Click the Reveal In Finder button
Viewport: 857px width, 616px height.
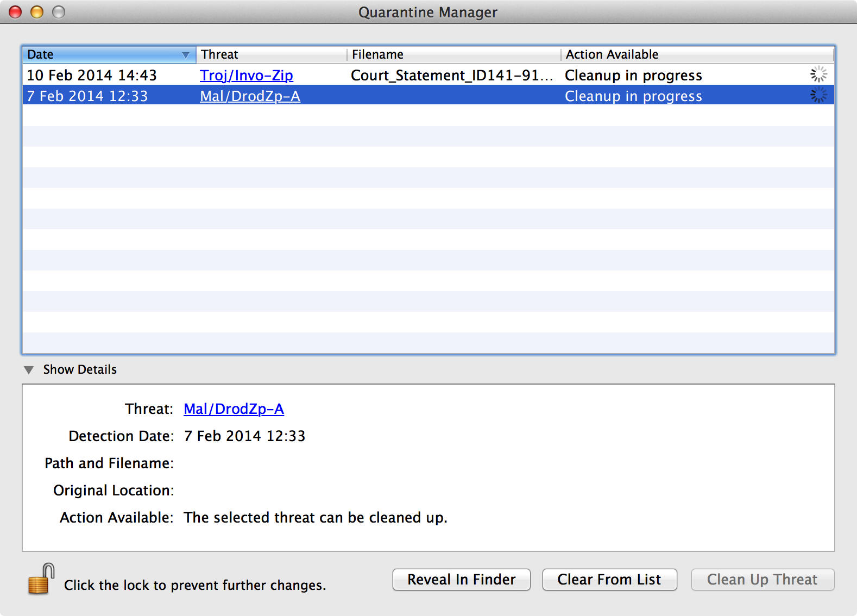coord(462,580)
